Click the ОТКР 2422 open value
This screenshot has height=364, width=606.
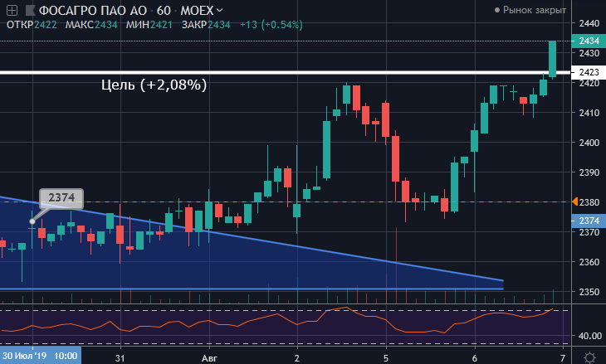[x=32, y=25]
